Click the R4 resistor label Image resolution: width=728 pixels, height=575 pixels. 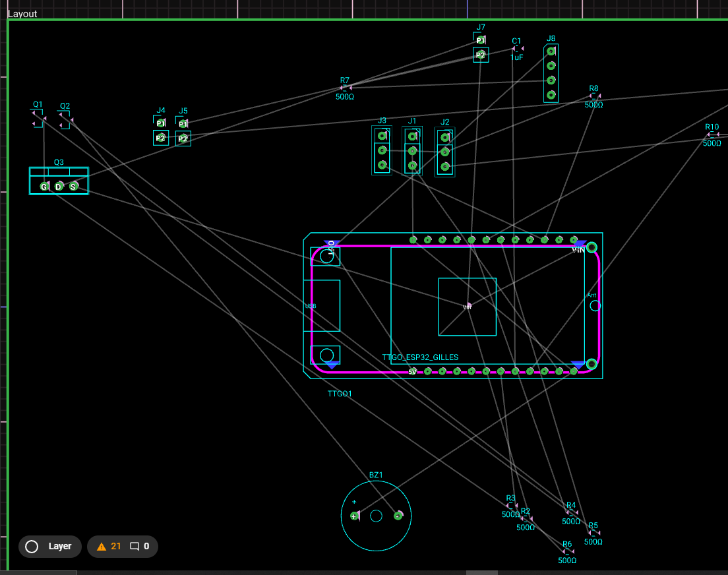pos(571,505)
